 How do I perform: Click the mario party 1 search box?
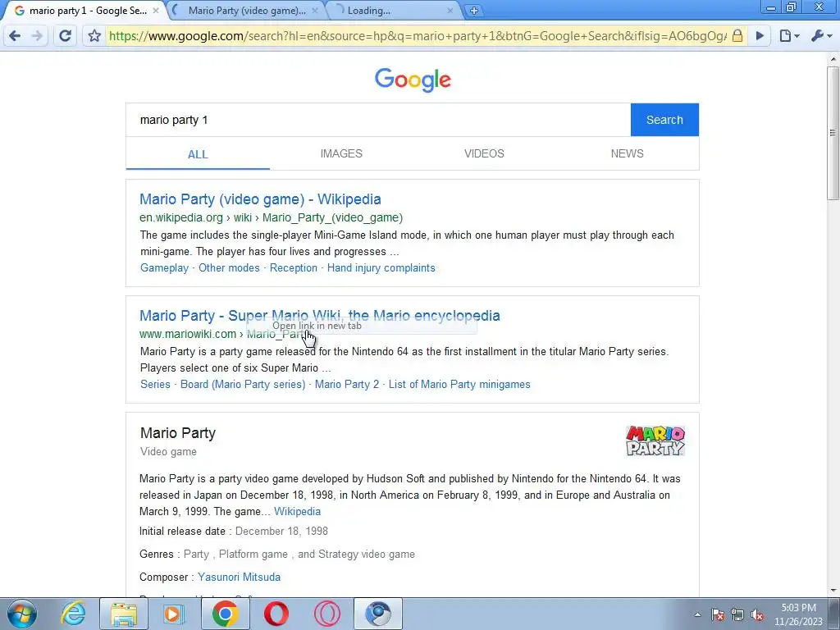pos(378,120)
